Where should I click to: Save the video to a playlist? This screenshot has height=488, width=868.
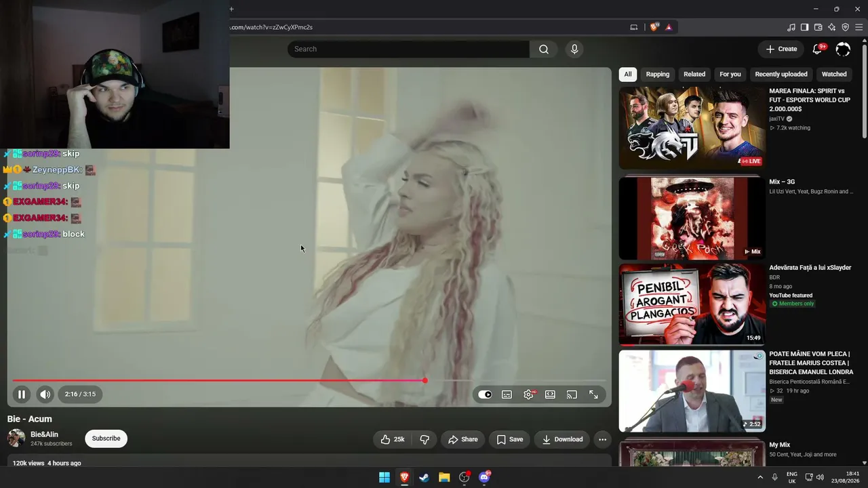pyautogui.click(x=509, y=439)
